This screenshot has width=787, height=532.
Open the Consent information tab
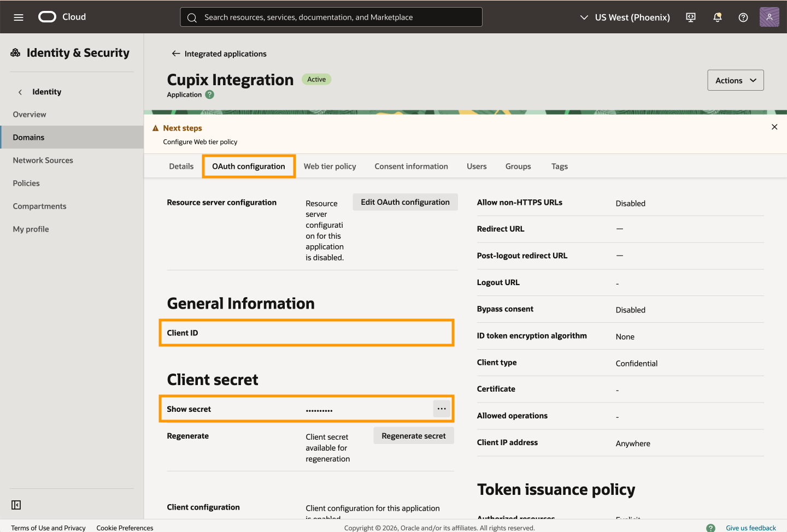(411, 166)
